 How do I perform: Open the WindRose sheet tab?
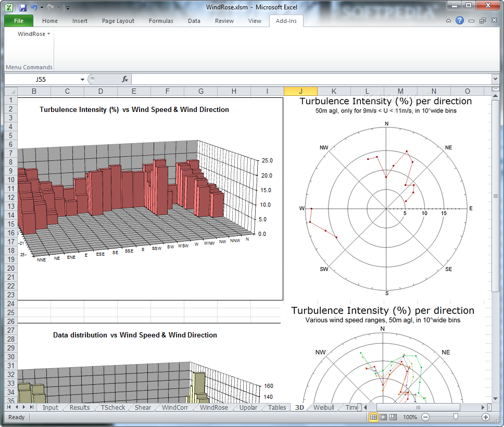[214, 407]
